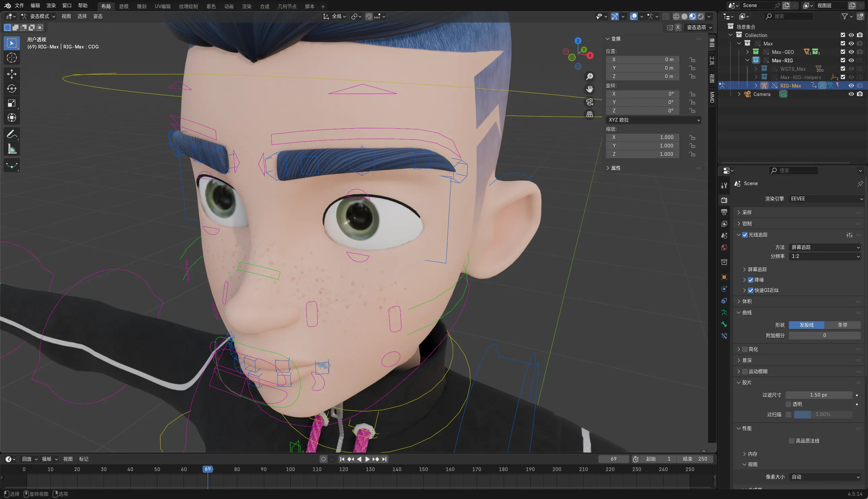Click the current frame field showing 69

click(613, 459)
